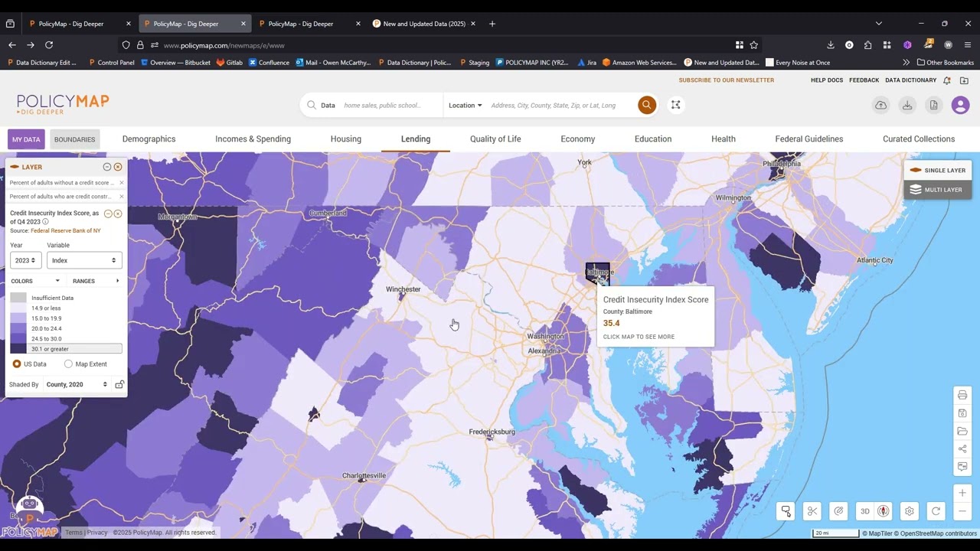Click the My Data button
The height and width of the screenshot is (551, 980).
(x=26, y=139)
